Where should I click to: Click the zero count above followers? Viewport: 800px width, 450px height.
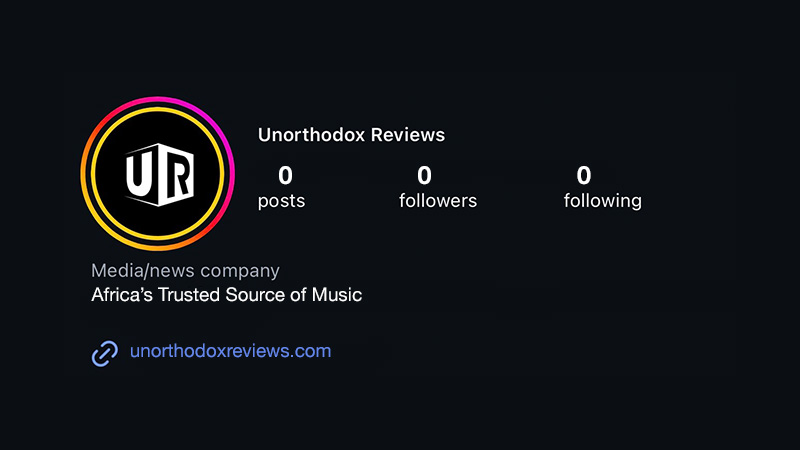pyautogui.click(x=424, y=176)
